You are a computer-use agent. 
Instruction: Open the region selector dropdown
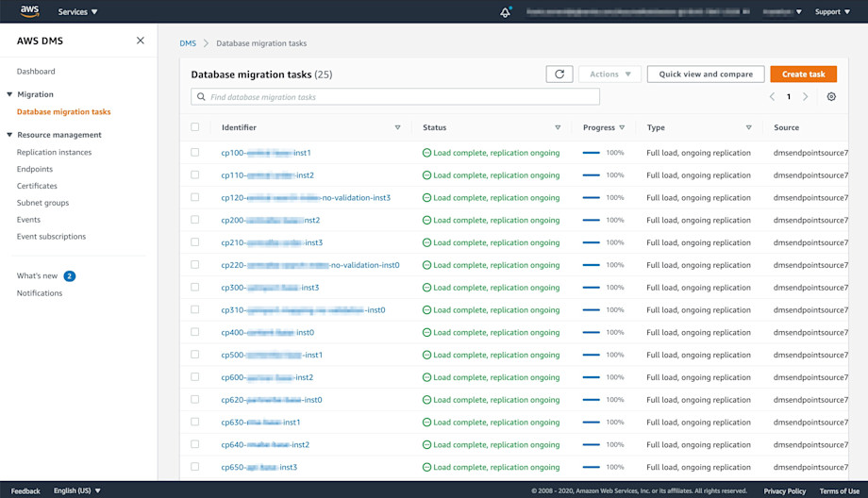(781, 11)
